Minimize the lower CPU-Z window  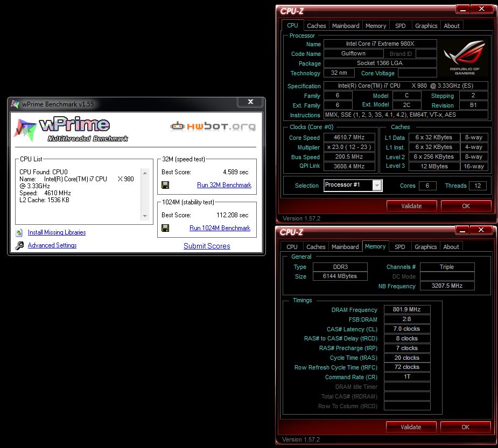462,230
